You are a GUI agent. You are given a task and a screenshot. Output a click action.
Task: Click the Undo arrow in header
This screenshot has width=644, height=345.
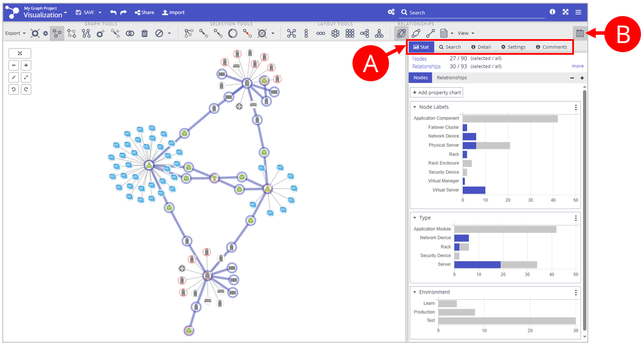113,13
